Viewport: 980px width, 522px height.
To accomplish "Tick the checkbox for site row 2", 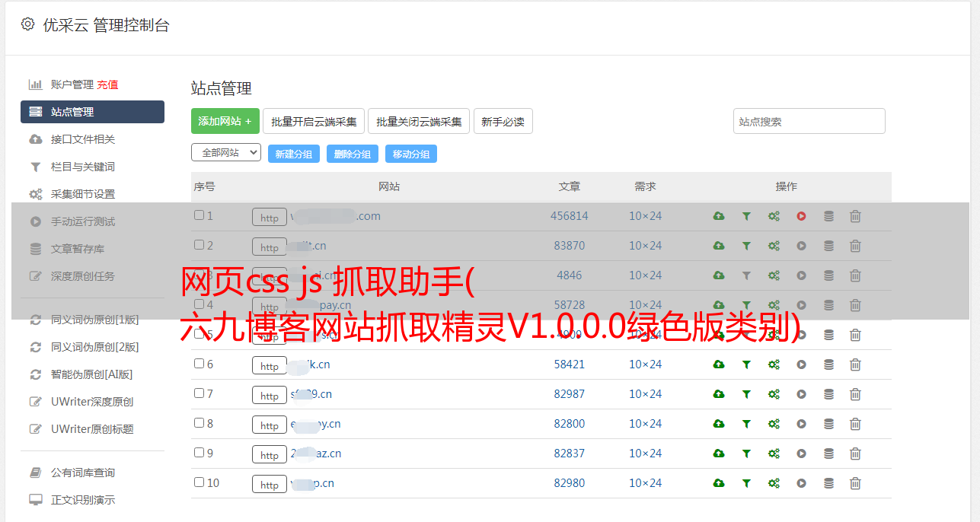I will pos(199,245).
